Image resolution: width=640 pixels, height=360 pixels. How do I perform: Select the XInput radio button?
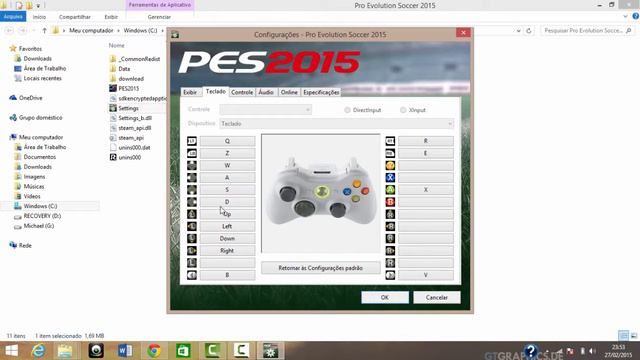pos(403,110)
